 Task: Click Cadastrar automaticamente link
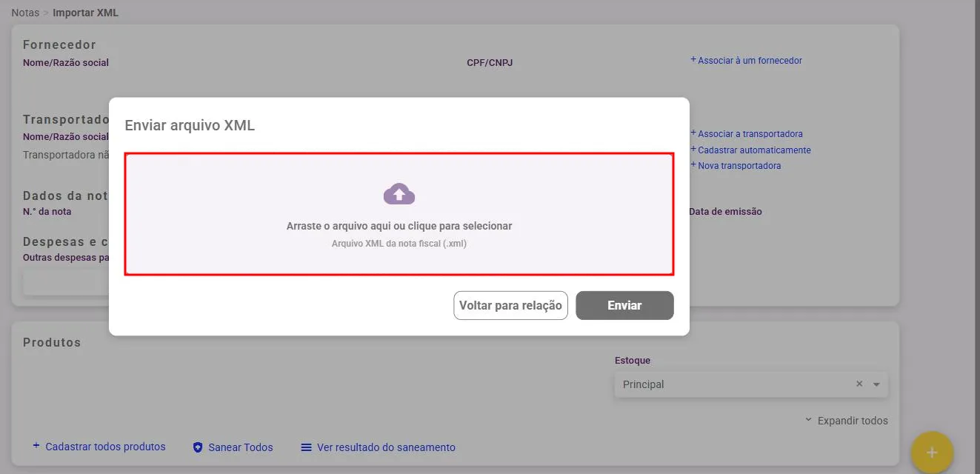[750, 150]
